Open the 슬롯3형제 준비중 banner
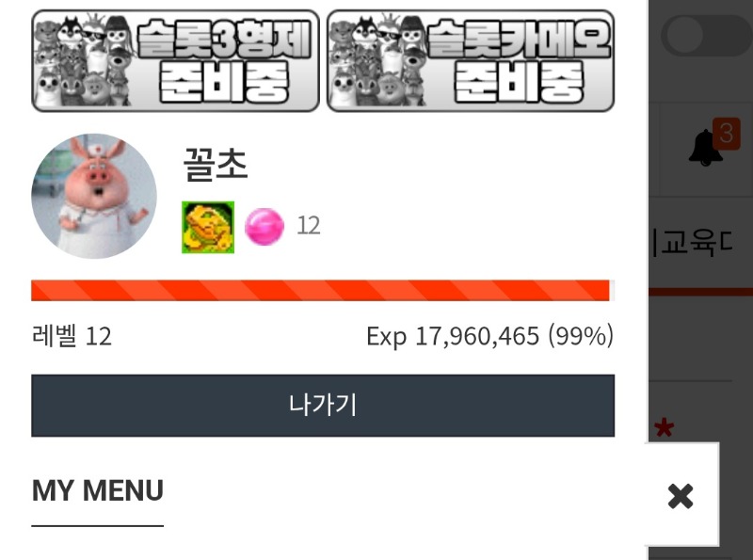 point(175,60)
